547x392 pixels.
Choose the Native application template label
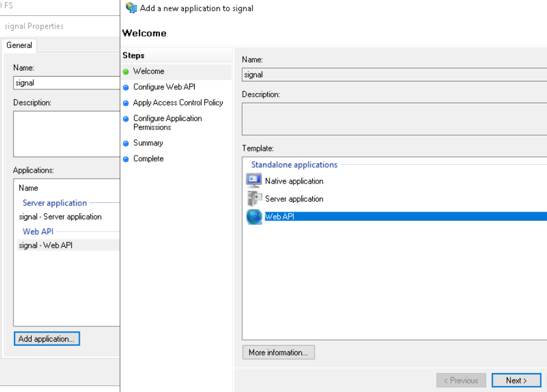pos(294,181)
